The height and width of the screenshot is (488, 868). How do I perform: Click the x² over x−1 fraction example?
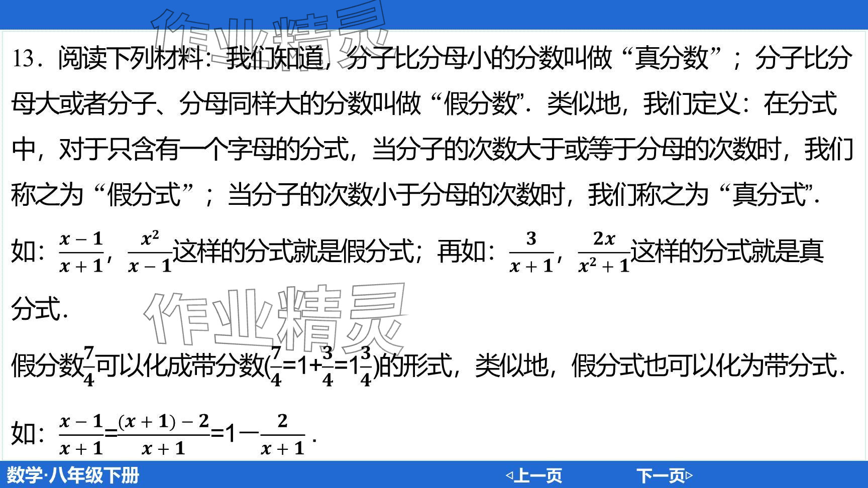(x=150, y=252)
